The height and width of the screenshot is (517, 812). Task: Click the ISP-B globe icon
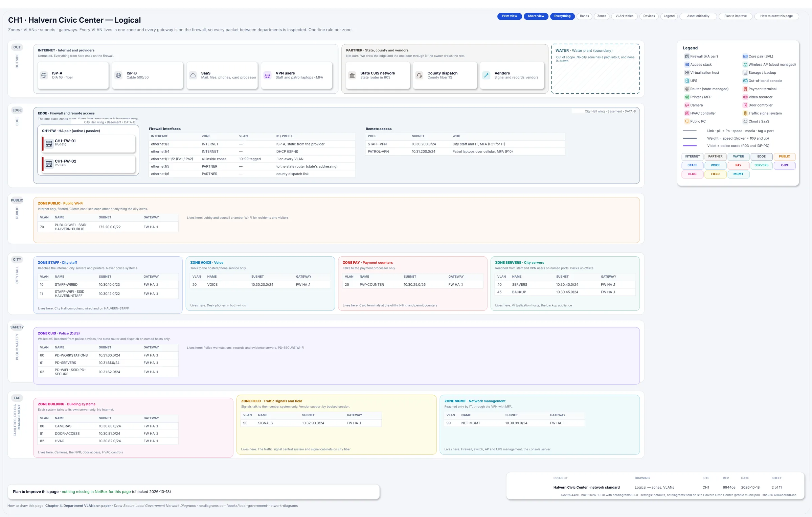[x=118, y=75]
